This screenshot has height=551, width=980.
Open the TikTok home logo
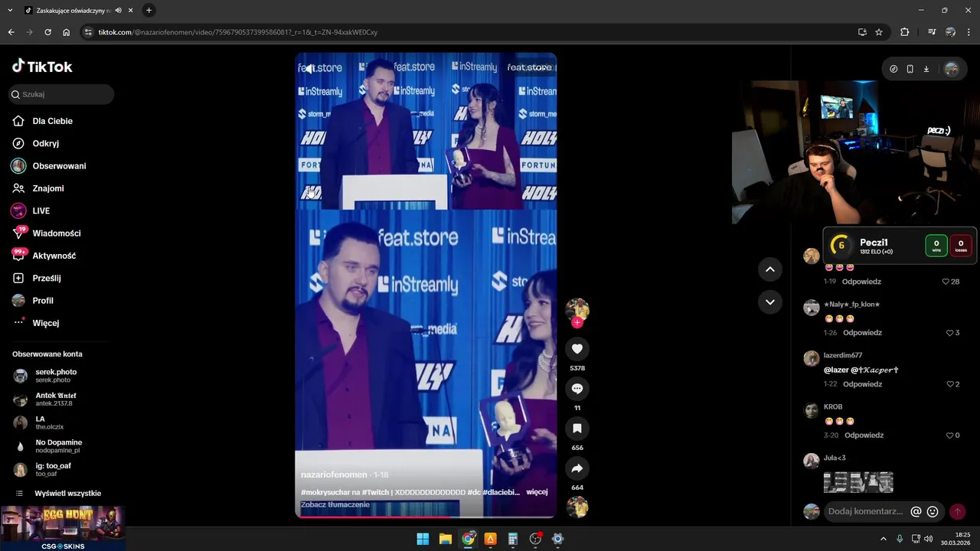coord(42,67)
